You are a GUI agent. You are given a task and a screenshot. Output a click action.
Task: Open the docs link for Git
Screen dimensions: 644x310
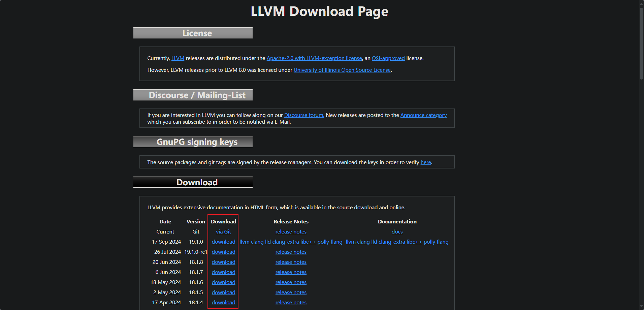pos(397,232)
